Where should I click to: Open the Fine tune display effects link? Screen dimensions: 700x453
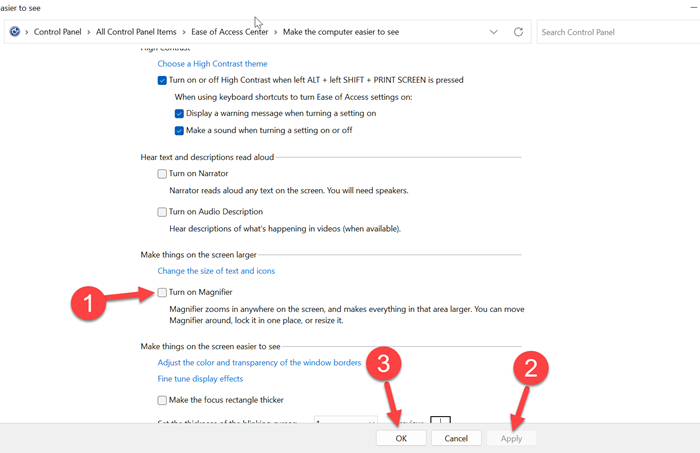tap(200, 379)
